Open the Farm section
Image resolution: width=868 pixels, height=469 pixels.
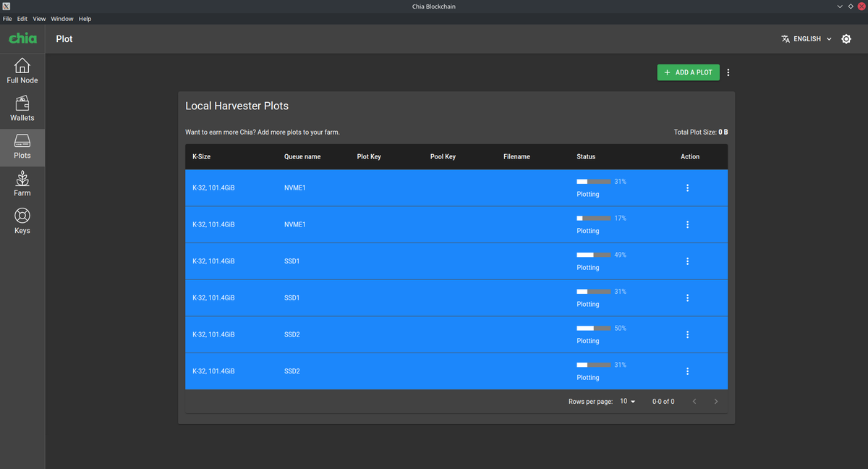(22, 185)
